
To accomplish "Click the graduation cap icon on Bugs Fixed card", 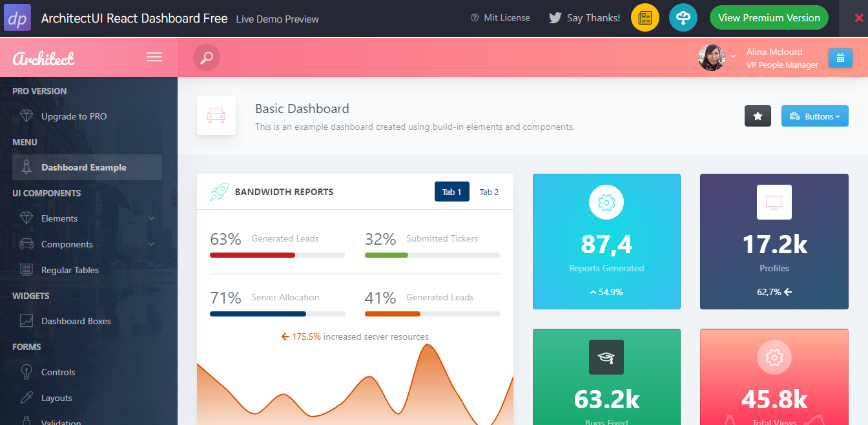I will pyautogui.click(x=606, y=357).
